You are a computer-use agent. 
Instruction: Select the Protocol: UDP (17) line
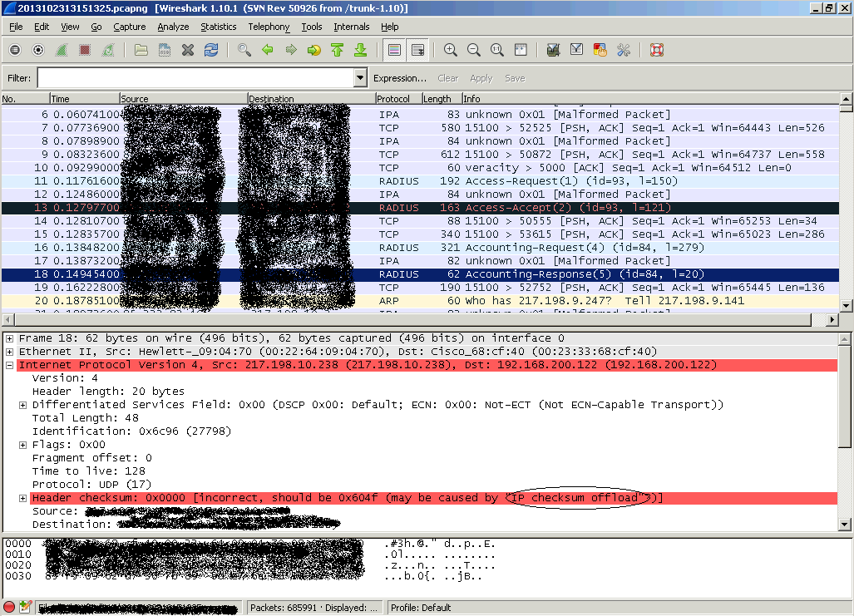point(91,484)
